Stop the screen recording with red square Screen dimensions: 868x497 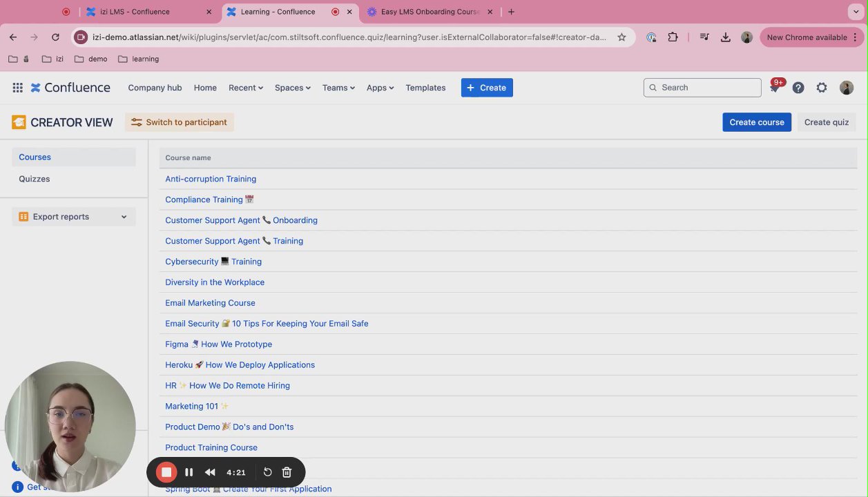[x=166, y=472]
